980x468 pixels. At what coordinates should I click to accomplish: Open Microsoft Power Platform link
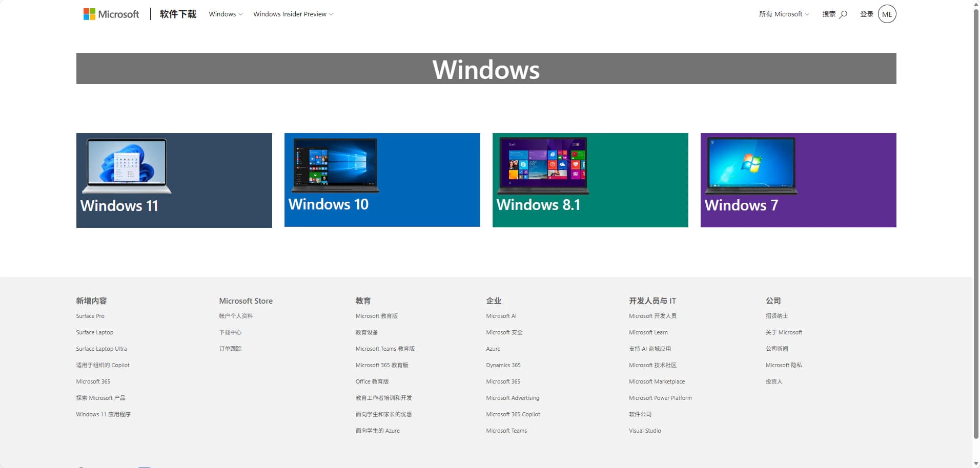coord(661,398)
